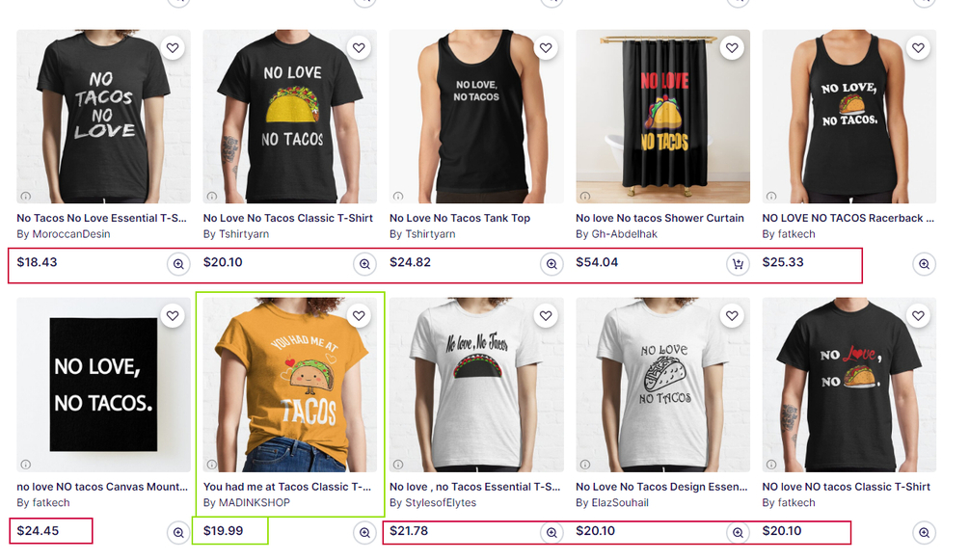The width and height of the screenshot is (969, 560).
Task: Open quick view for $19.99 Tacos shirt
Action: coord(364,532)
